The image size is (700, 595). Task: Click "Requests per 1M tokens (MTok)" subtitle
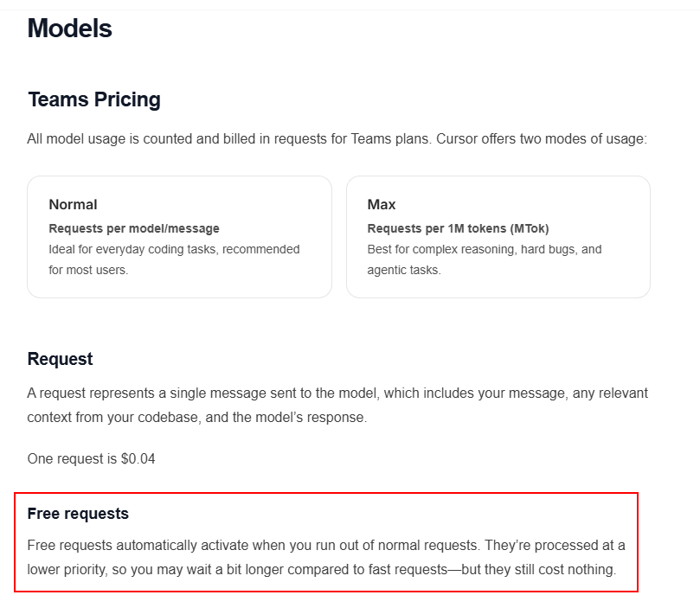(x=458, y=228)
